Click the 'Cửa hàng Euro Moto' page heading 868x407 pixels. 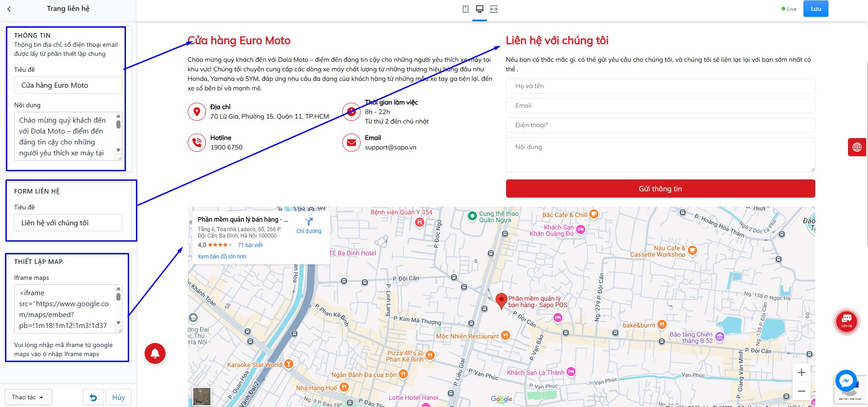point(239,40)
